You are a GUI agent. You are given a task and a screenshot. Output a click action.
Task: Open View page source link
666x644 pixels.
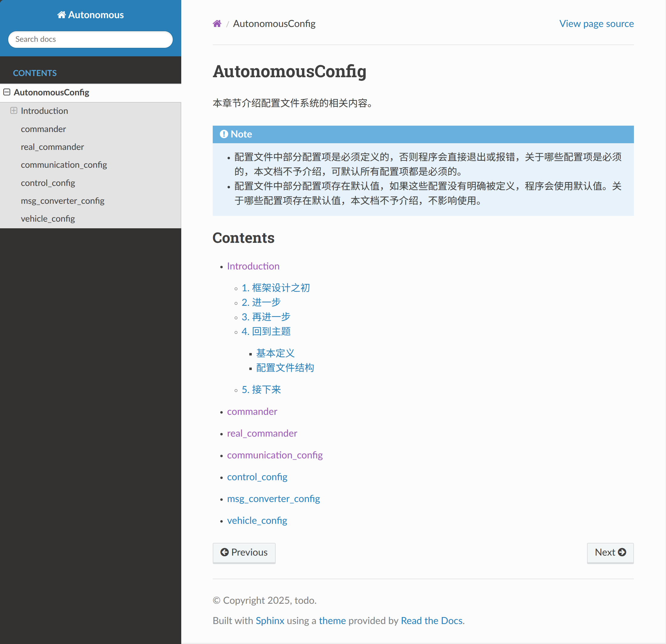tap(596, 23)
